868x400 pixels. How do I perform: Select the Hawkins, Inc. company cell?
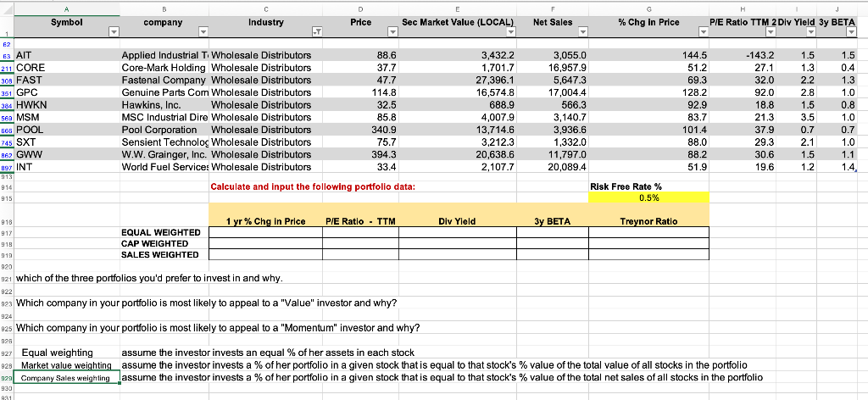164,104
